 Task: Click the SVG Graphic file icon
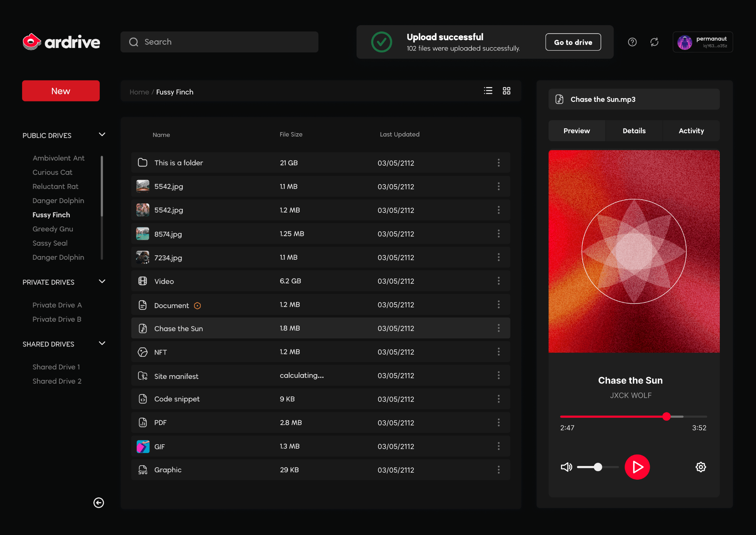(x=142, y=470)
